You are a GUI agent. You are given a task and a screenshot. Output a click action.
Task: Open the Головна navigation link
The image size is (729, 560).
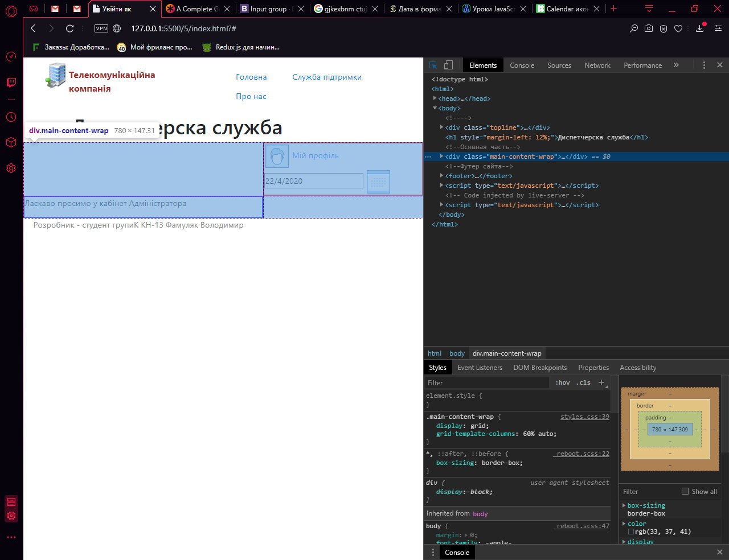(x=251, y=77)
